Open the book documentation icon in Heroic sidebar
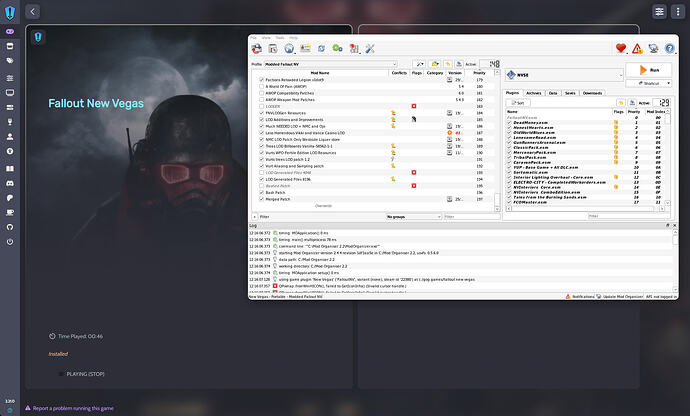The image size is (690, 416). click(x=10, y=169)
